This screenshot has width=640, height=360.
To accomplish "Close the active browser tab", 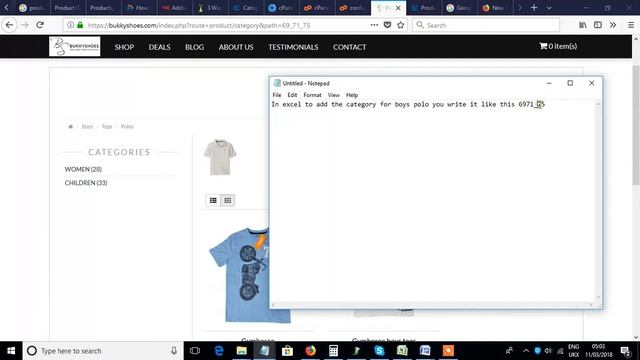I will [x=398, y=8].
